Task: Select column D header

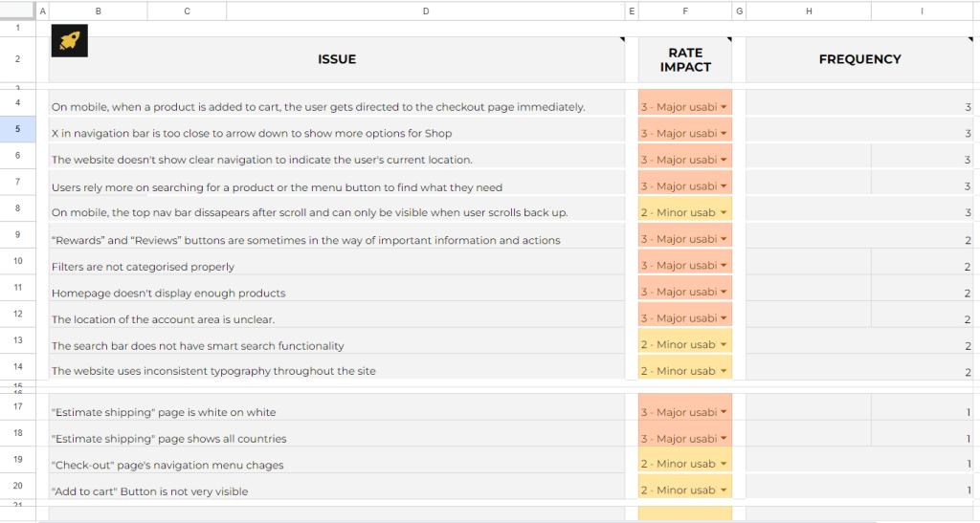Action: click(x=426, y=11)
